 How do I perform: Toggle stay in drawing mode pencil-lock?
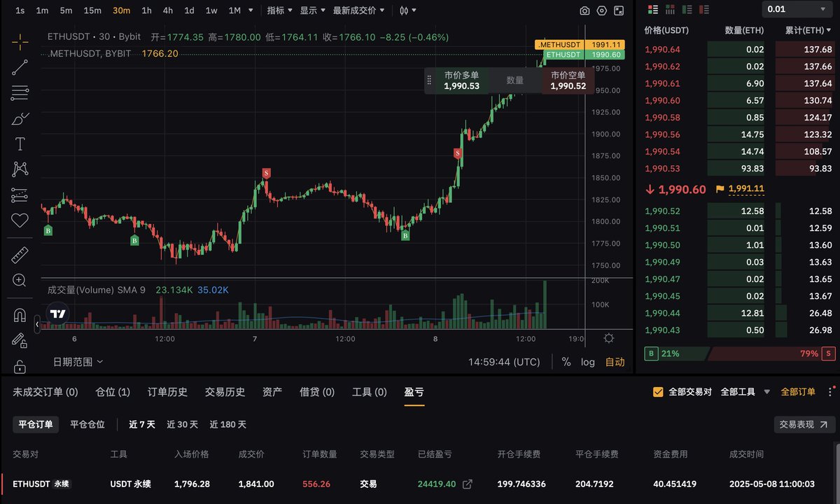20,340
